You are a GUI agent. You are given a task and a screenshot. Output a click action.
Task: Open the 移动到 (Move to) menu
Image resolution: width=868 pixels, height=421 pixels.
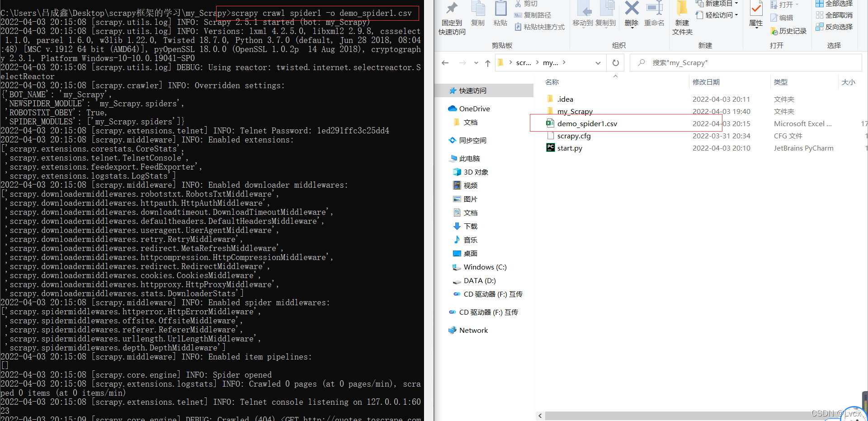pos(583,14)
